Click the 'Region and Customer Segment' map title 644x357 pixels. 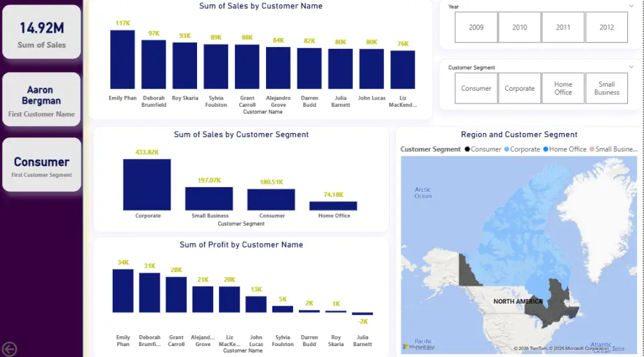(519, 134)
